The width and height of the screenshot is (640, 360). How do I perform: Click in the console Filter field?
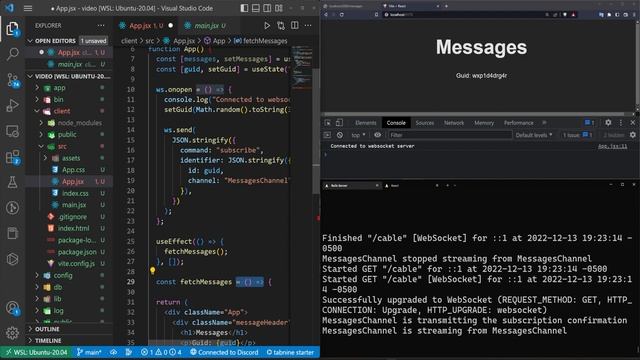[x=450, y=135]
